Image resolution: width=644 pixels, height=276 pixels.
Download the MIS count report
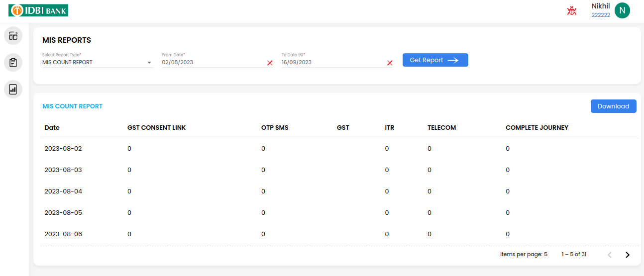[613, 106]
